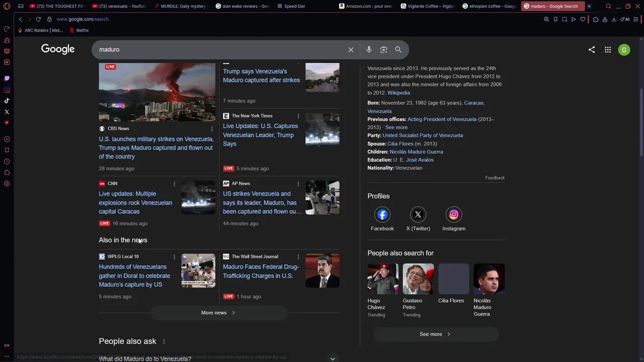Clear the search box text
This screenshot has width=644, height=362.
(351, 50)
